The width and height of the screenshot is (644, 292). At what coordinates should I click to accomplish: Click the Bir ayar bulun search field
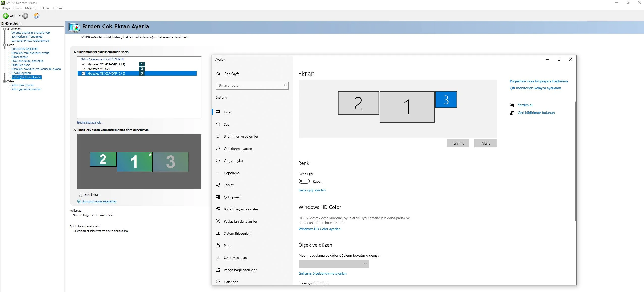click(x=250, y=86)
